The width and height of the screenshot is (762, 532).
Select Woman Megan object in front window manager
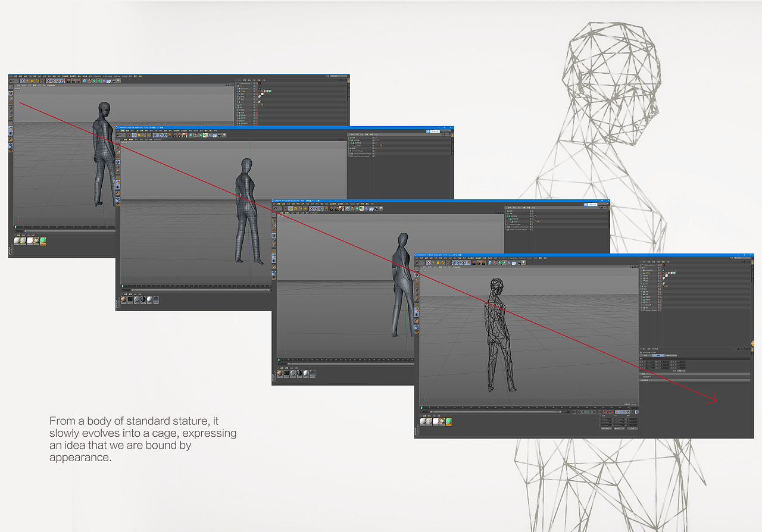[x=651, y=310]
